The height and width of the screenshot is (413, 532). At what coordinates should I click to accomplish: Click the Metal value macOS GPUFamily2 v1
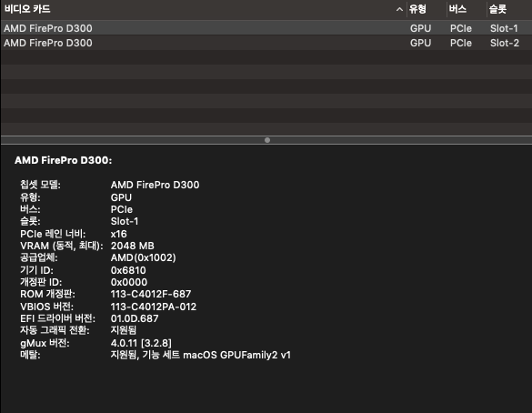coord(236,355)
